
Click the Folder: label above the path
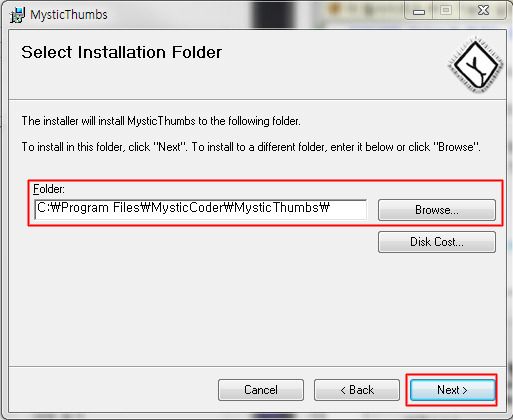coord(49,189)
